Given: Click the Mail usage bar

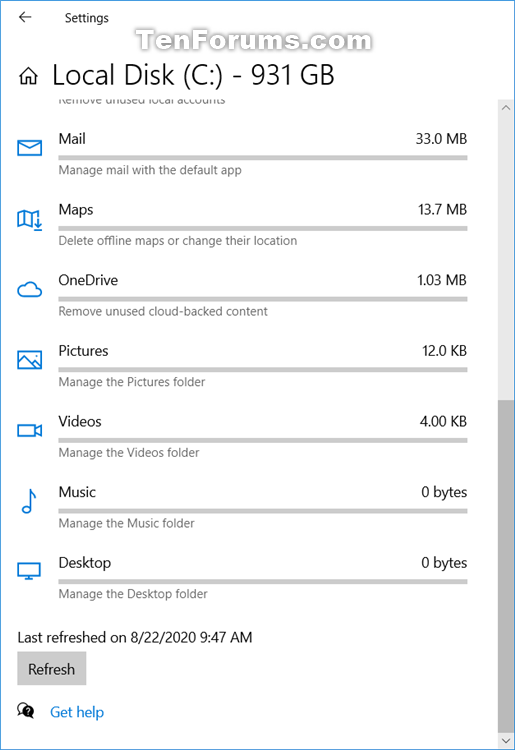Looking at the screenshot, I should pyautogui.click(x=263, y=157).
